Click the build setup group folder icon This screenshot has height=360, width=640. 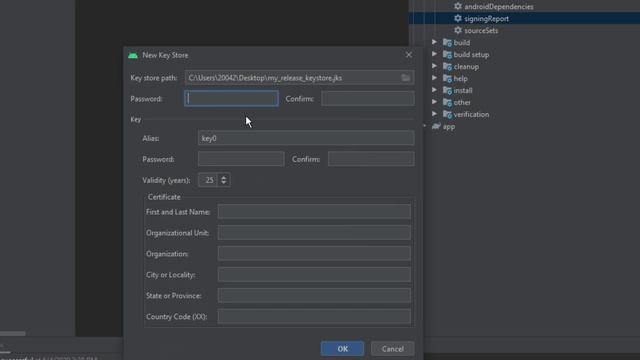tap(447, 54)
